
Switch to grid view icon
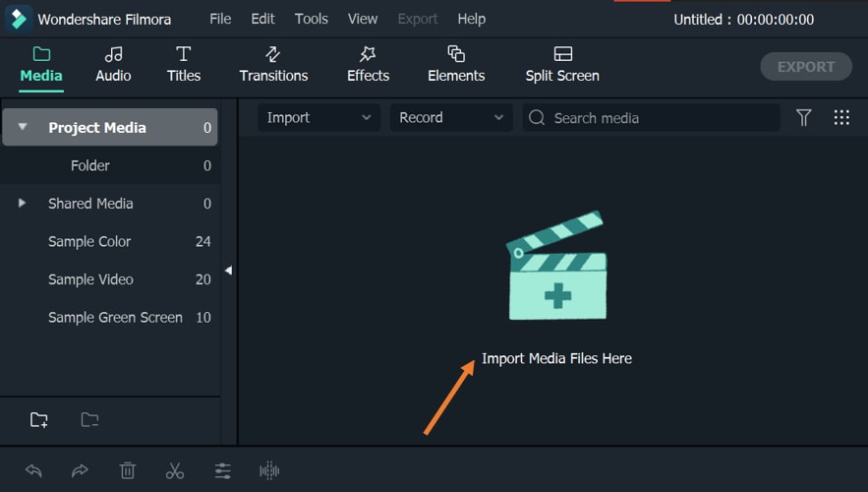click(x=841, y=118)
